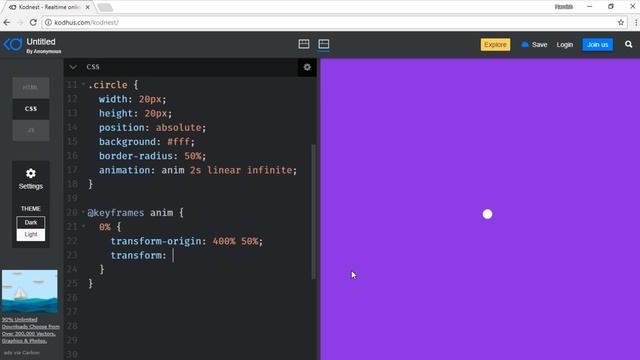Select the Light theme option
The height and width of the screenshot is (360, 640).
(31, 234)
